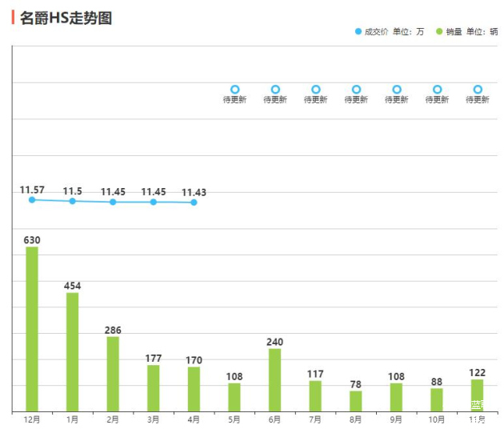Click the 8月 待更新 hollow circle

coord(356,89)
